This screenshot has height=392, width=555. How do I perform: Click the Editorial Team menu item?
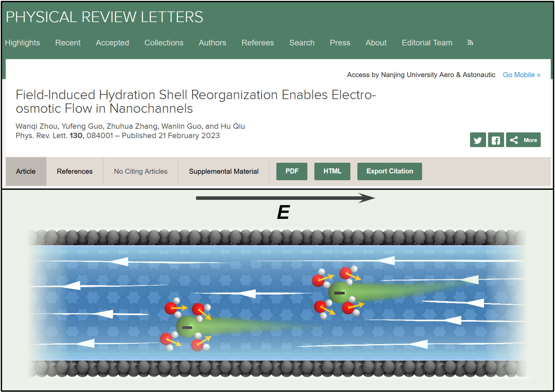(x=427, y=43)
